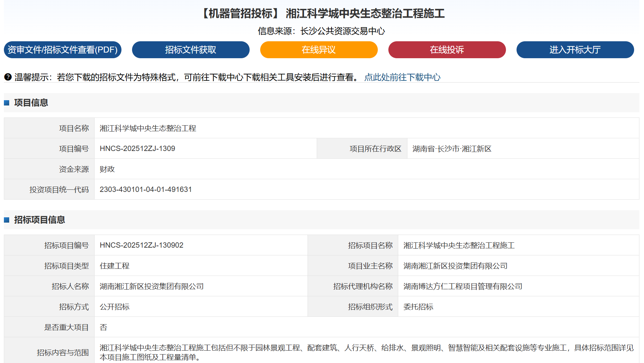The image size is (644, 363).
Task: Click the 招标方式 label cell
Action: click(x=49, y=307)
